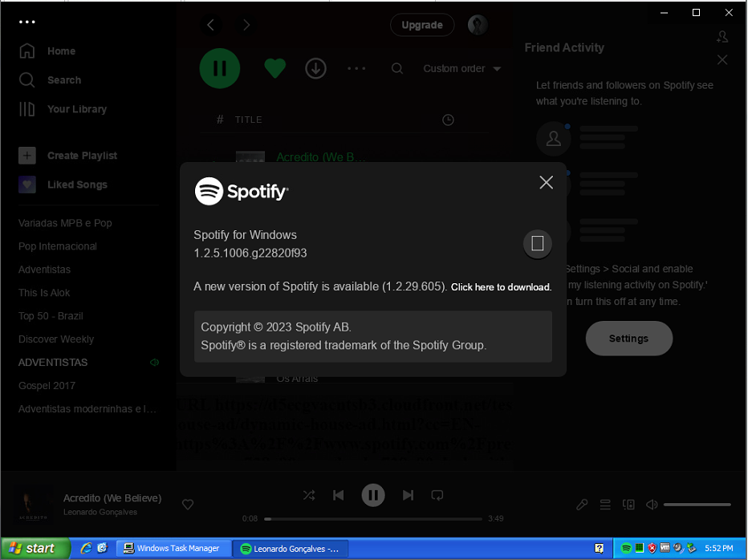
Task: Toggle the green heart to unlike the playlist
Action: [x=274, y=68]
